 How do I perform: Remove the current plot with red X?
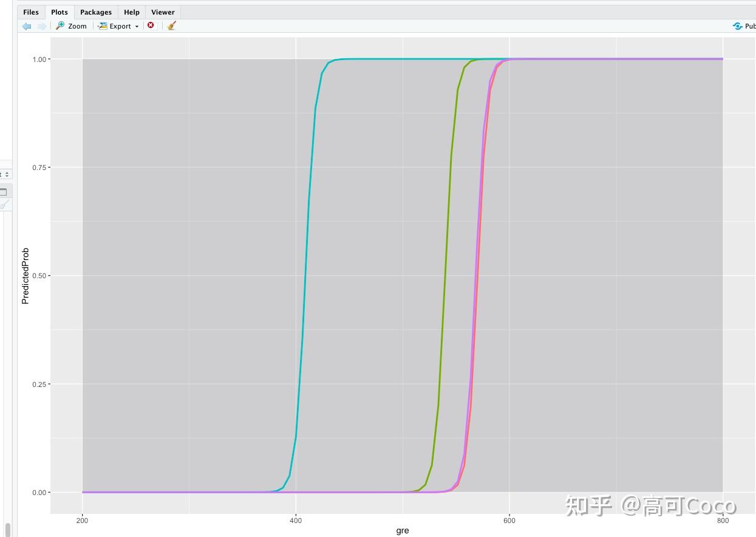[151, 26]
